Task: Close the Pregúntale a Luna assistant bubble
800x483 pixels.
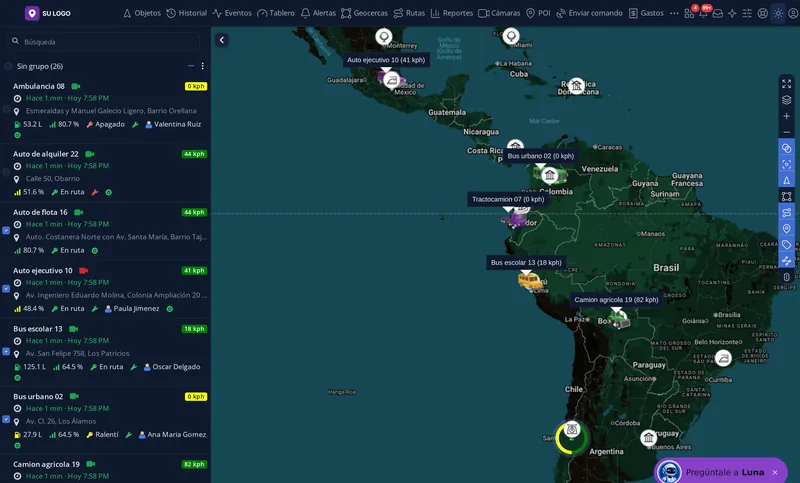Action: (774, 472)
